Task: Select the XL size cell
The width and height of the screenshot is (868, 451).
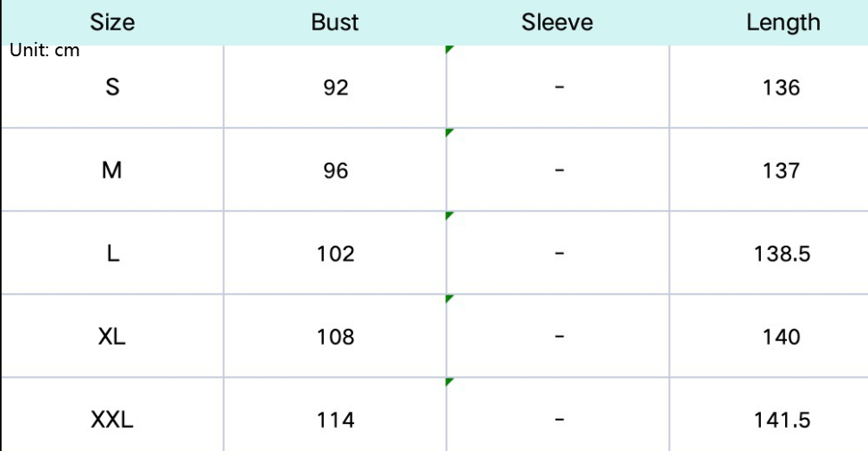Action: pyautogui.click(x=112, y=337)
